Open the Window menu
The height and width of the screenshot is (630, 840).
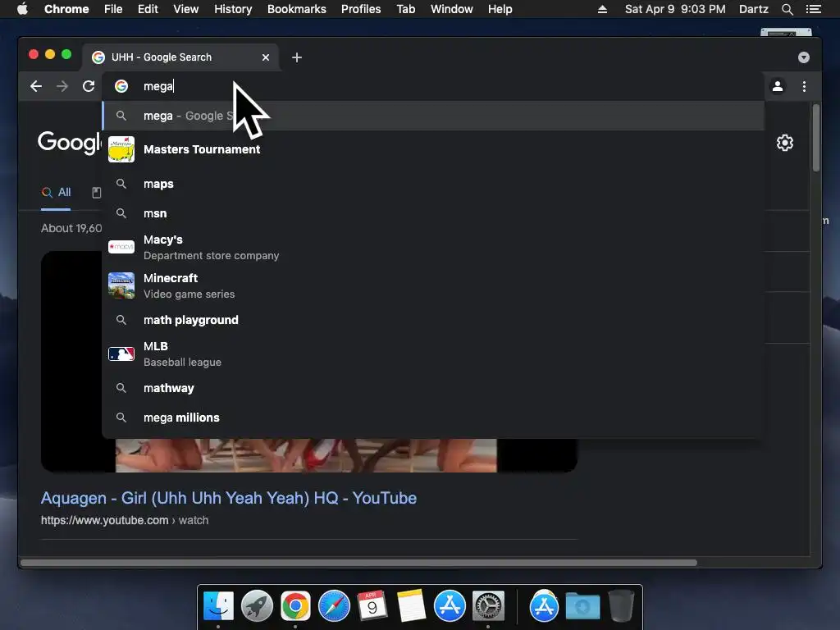coord(452,9)
